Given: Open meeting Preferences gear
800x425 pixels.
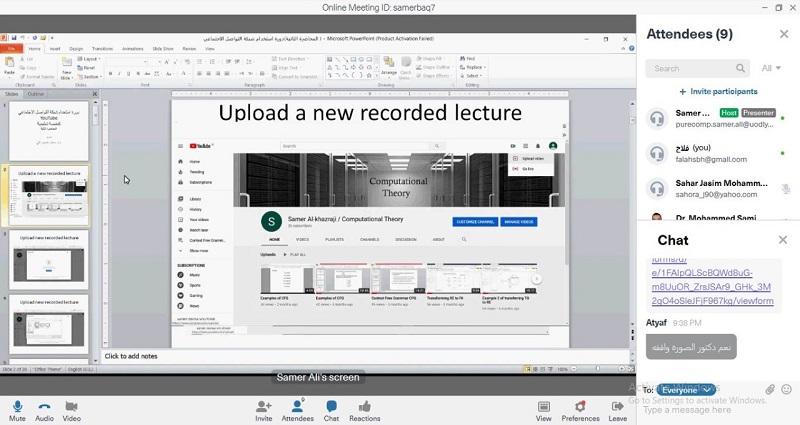Looking at the screenshot, I should point(581,411).
